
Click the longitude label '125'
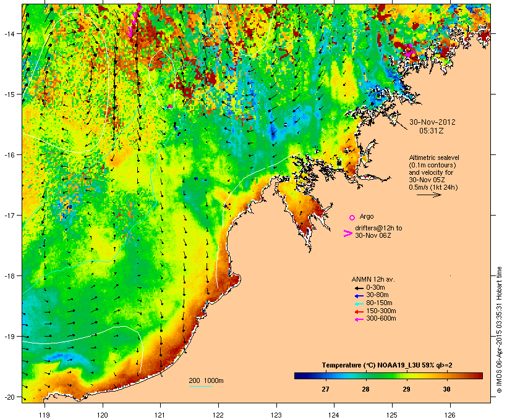(x=392, y=415)
